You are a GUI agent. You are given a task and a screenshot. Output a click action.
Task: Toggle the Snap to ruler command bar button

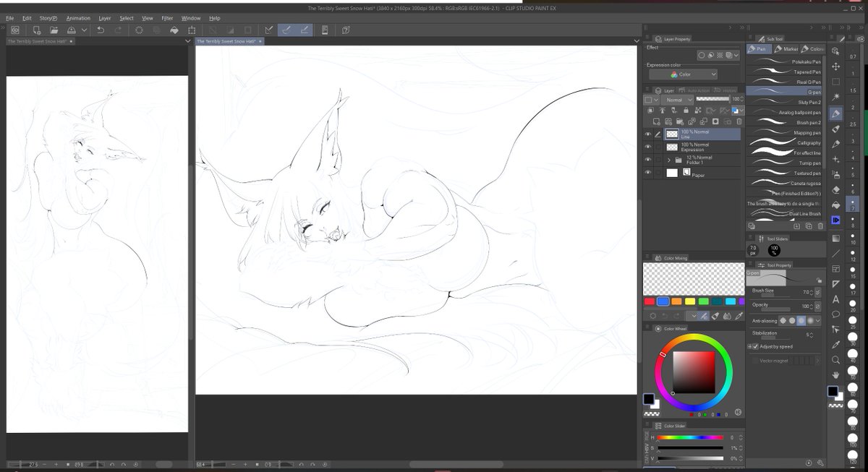coord(269,30)
